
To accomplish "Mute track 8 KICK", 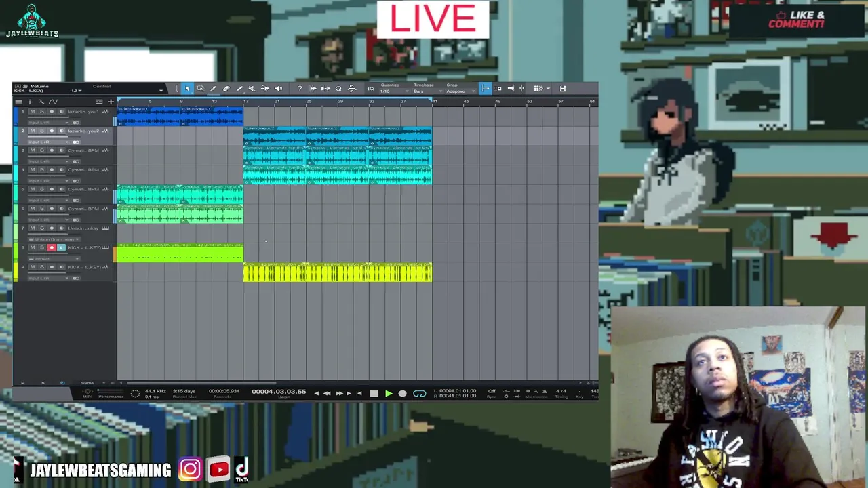I will (32, 248).
